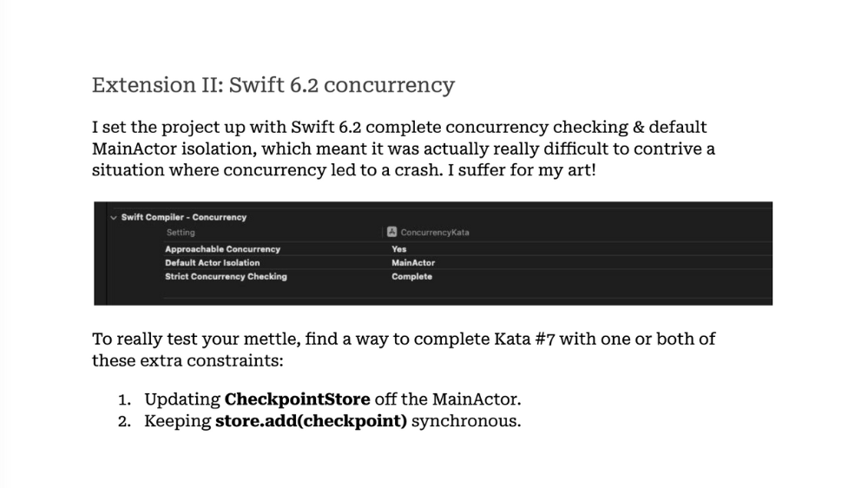Click the paragraph starting 'I set the project up'

pyautogui.click(x=404, y=148)
